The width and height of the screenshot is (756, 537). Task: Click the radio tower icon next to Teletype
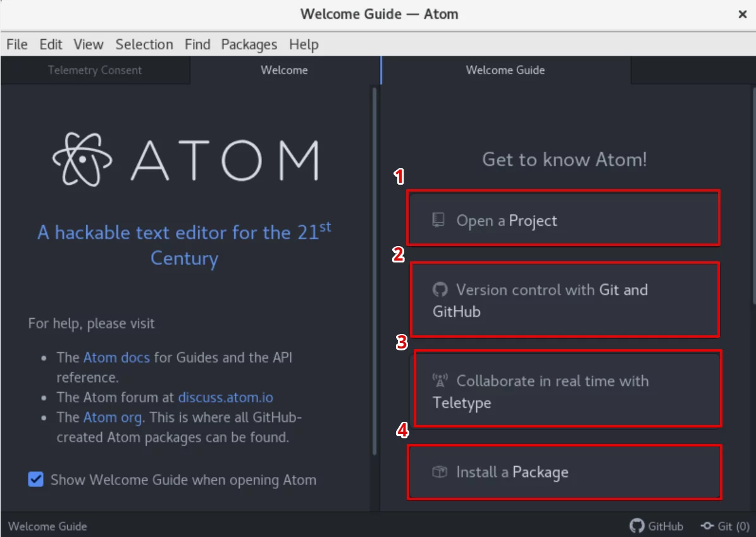click(440, 380)
